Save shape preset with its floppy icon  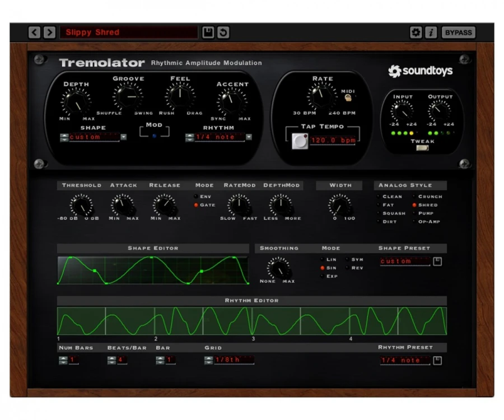click(437, 262)
